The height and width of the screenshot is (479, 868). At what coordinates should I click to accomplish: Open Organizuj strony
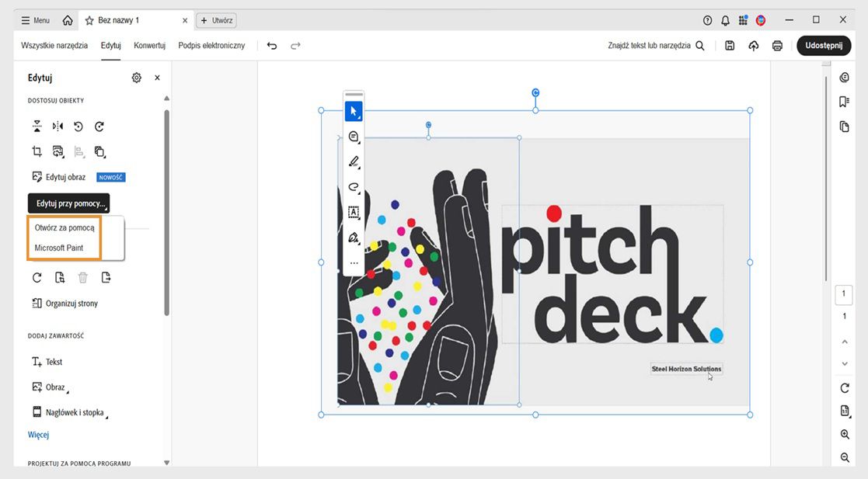tap(64, 303)
